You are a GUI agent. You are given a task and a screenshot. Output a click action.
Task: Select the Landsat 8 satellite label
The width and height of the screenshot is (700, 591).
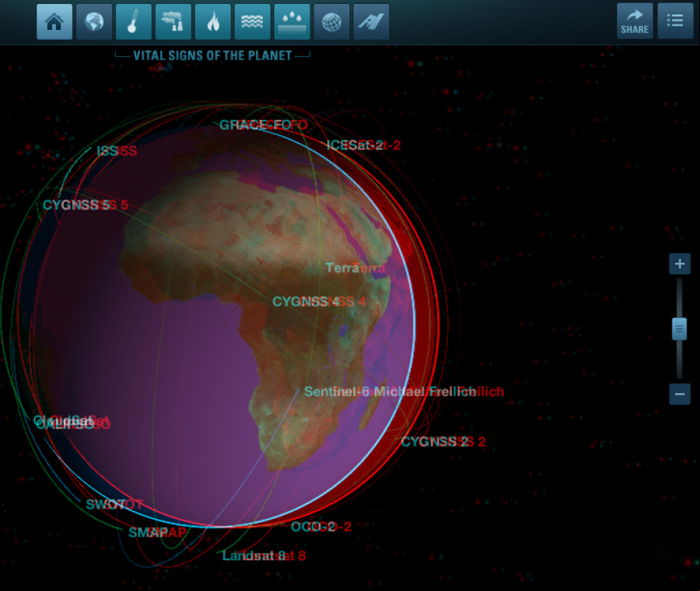pos(264,556)
